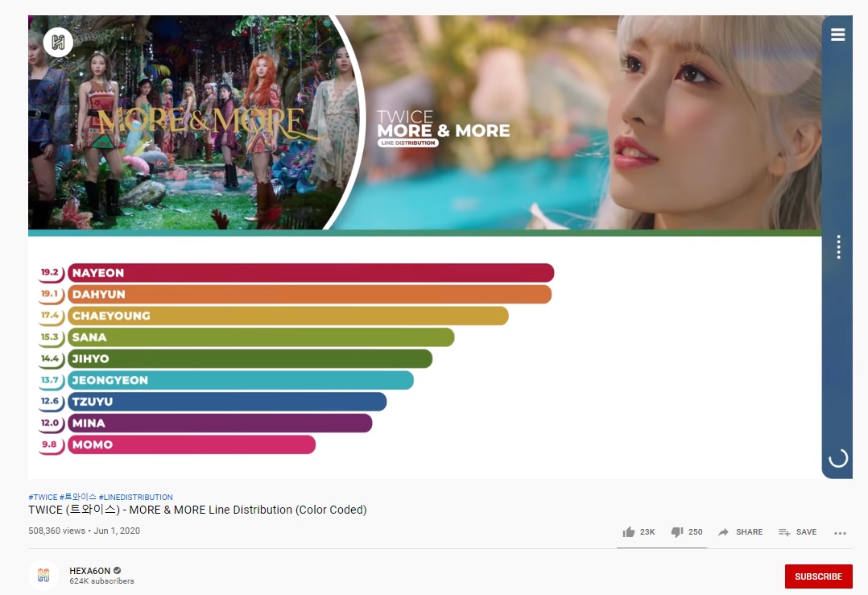Click the like-ratio bar under like buttons

coord(662,548)
